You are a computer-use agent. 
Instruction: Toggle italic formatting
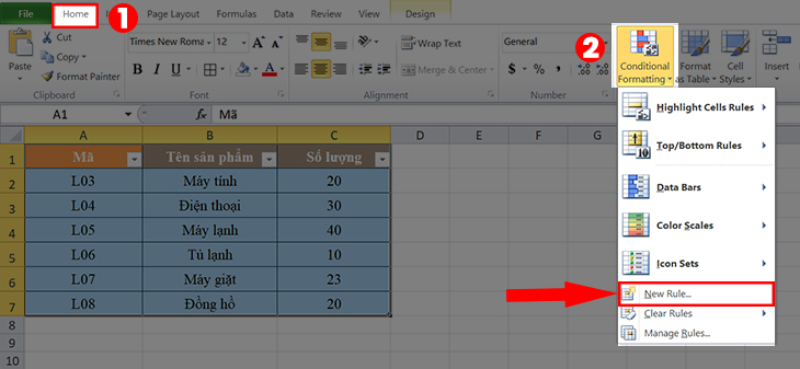(157, 69)
